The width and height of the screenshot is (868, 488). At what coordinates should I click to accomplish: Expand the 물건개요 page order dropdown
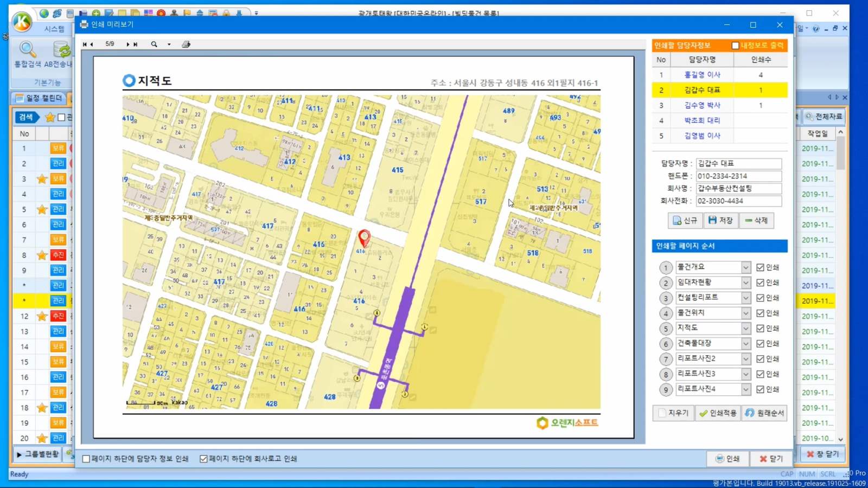pos(746,267)
